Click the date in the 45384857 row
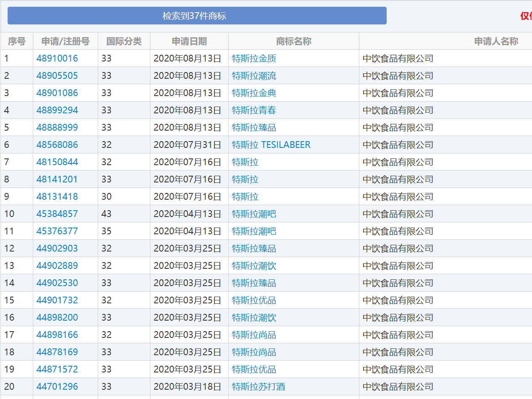Viewport: 532px width, 399px height. (187, 214)
